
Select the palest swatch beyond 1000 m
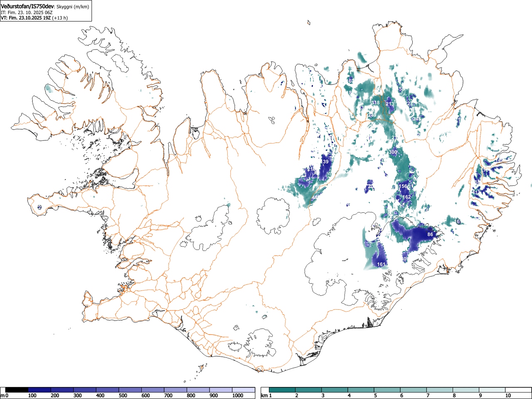(244, 390)
